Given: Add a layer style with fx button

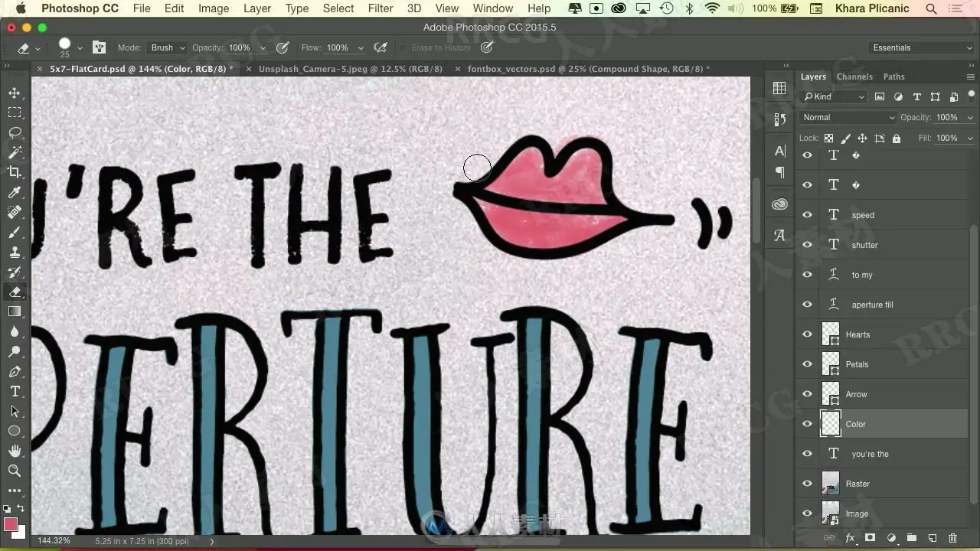Looking at the screenshot, I should tap(849, 539).
